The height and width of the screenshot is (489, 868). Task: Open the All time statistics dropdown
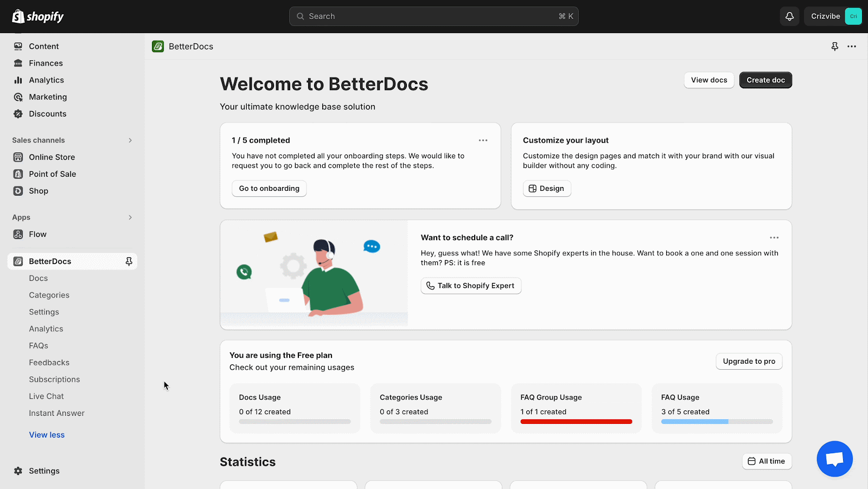(767, 461)
